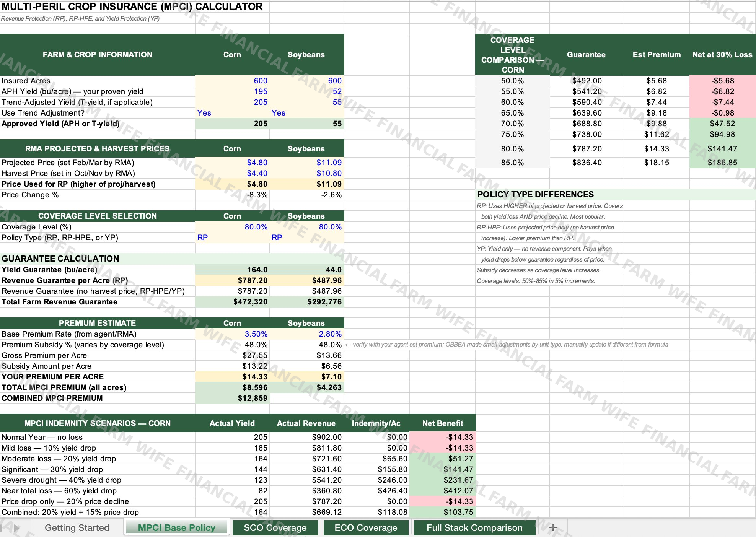Click the RMA PROJECTED & HARVEST PRICES header
Image resolution: width=756 pixels, height=537 pixels.
tap(98, 149)
